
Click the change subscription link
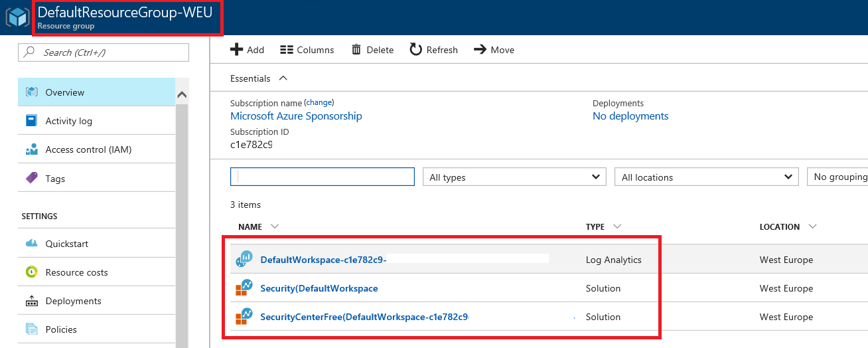[320, 103]
